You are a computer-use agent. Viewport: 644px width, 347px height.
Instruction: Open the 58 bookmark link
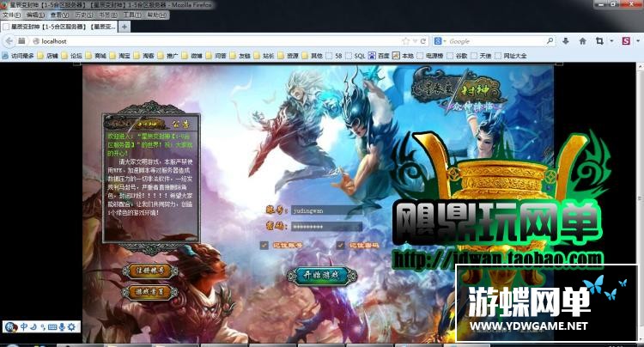tap(334, 56)
